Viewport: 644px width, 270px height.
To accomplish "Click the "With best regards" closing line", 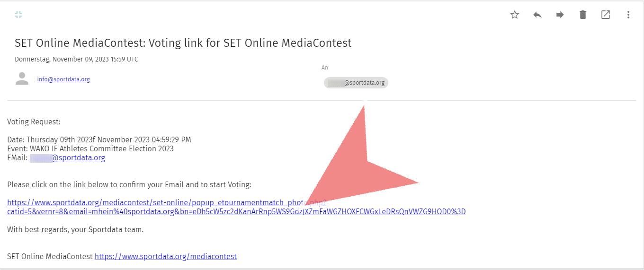I will pos(75,230).
